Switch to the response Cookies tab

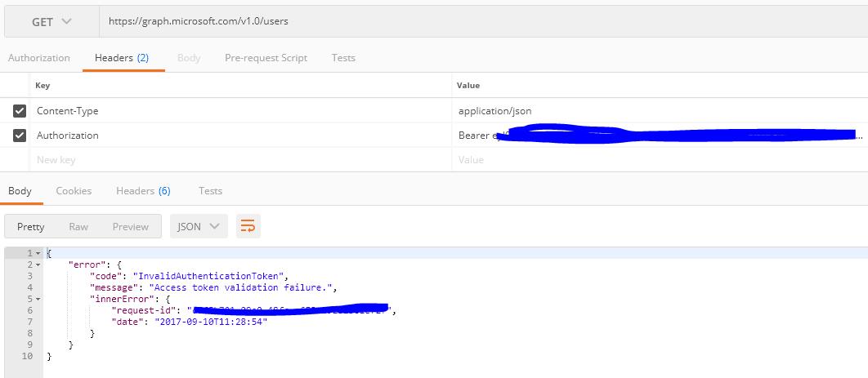[74, 191]
